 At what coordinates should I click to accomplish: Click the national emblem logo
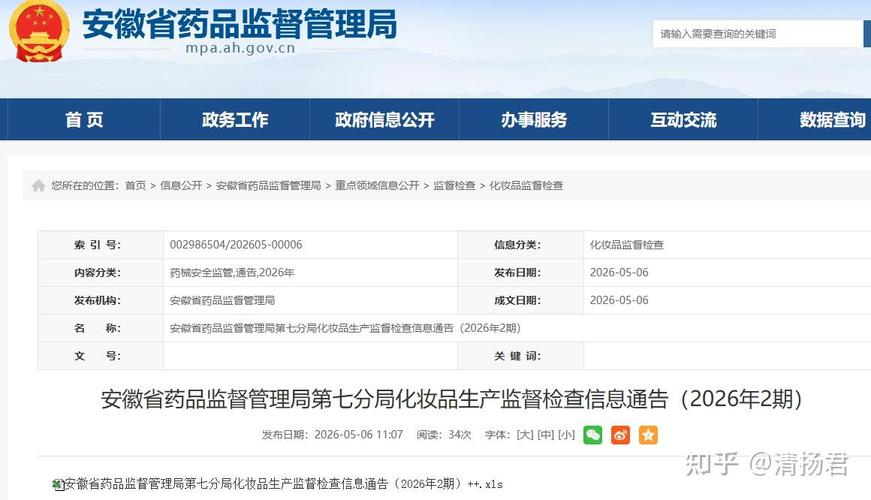tap(39, 31)
